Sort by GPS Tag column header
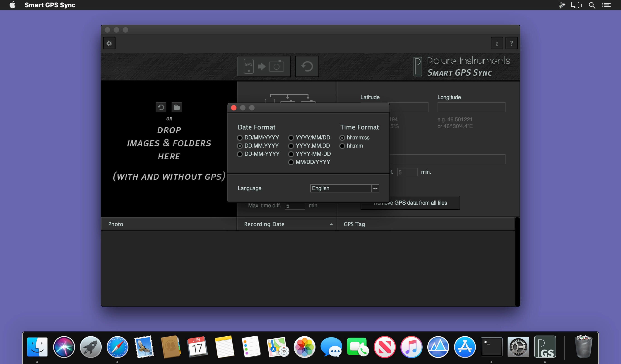The height and width of the screenshot is (364, 621). (426, 224)
